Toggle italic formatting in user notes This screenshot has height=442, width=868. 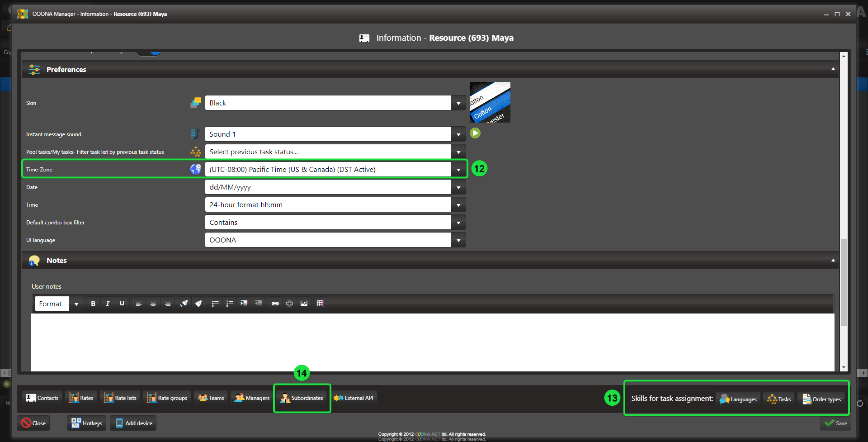coord(108,304)
